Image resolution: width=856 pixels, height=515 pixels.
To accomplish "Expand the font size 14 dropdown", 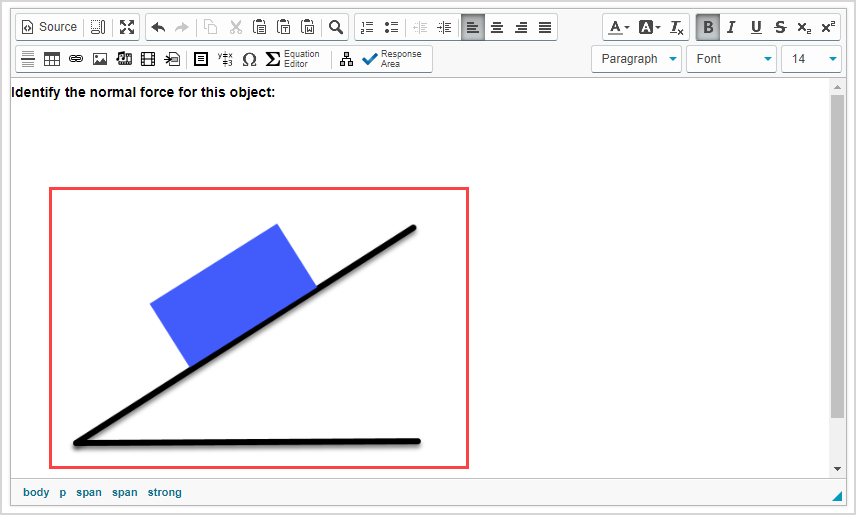I will pyautogui.click(x=811, y=59).
